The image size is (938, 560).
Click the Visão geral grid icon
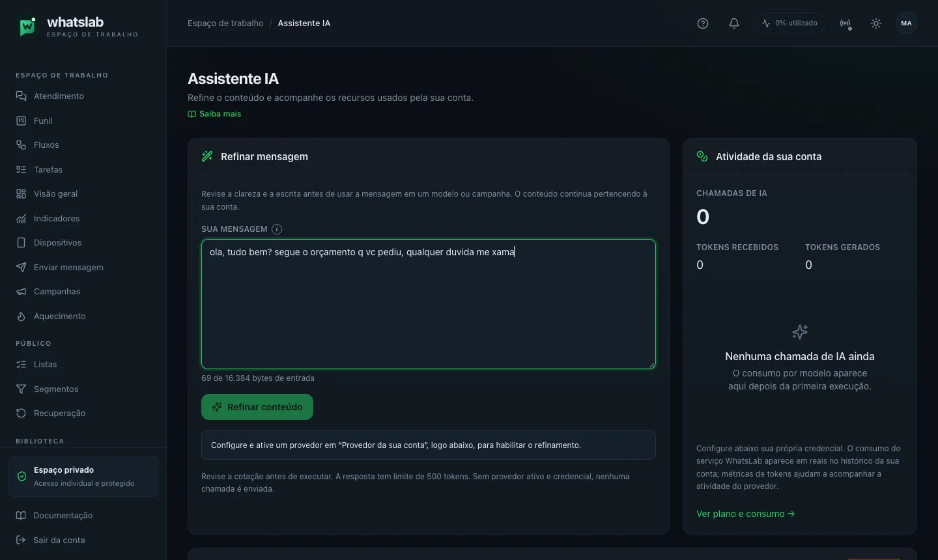pyautogui.click(x=21, y=194)
